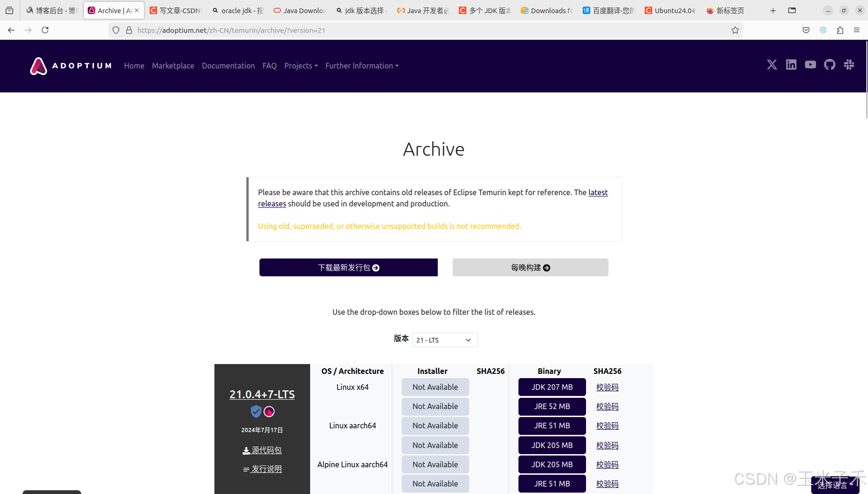
Task: Click the tracking protection shield icon
Action: click(116, 30)
